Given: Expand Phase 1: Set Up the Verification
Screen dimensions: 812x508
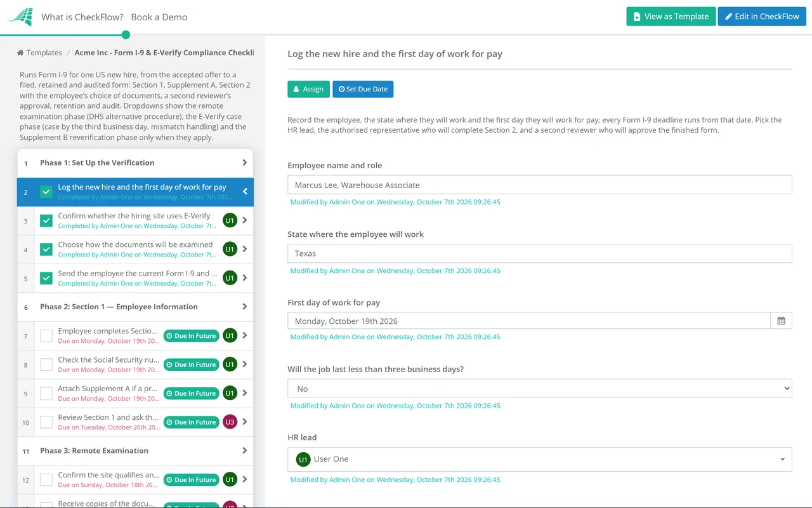Looking at the screenshot, I should tap(135, 163).
